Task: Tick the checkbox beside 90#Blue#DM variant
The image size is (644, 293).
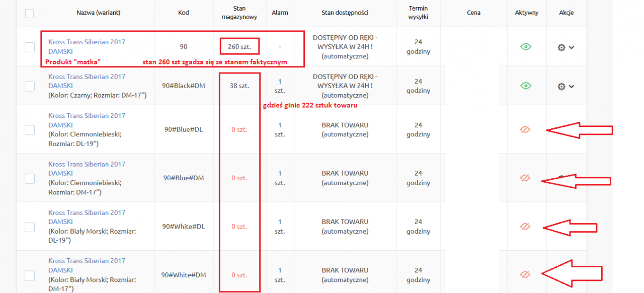Action: point(30,178)
